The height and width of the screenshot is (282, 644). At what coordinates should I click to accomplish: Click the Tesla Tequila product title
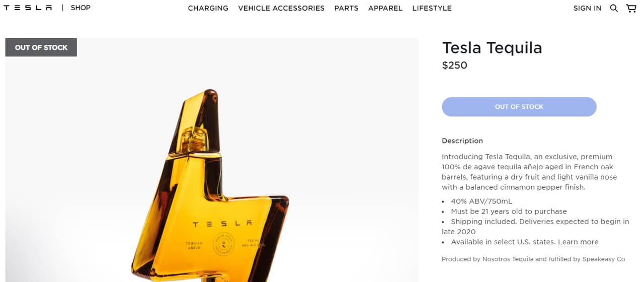coord(492,48)
